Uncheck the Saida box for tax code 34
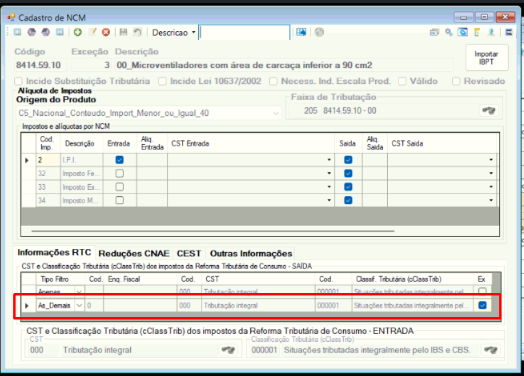Viewport: 524px width, 376px height. click(x=348, y=200)
